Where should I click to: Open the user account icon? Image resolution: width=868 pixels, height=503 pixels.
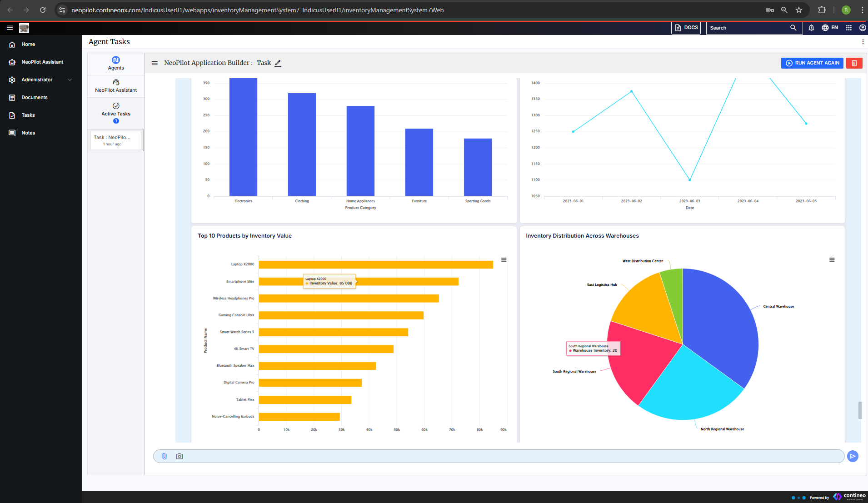pyautogui.click(x=863, y=28)
